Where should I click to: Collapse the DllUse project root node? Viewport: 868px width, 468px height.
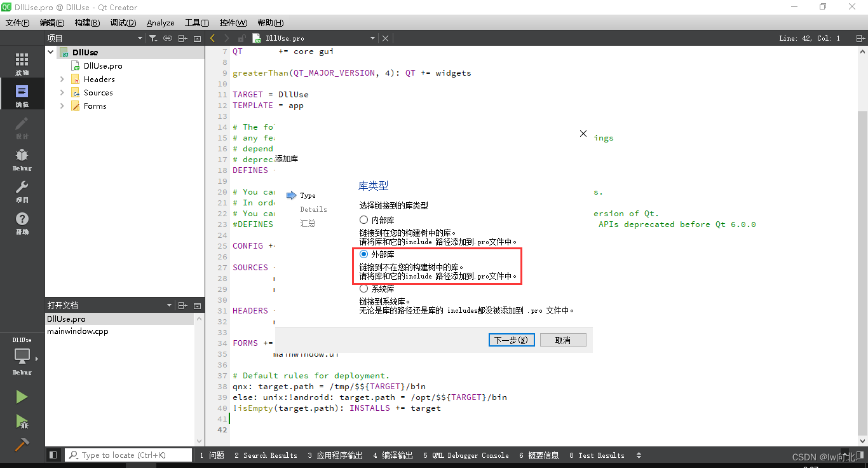coord(51,52)
